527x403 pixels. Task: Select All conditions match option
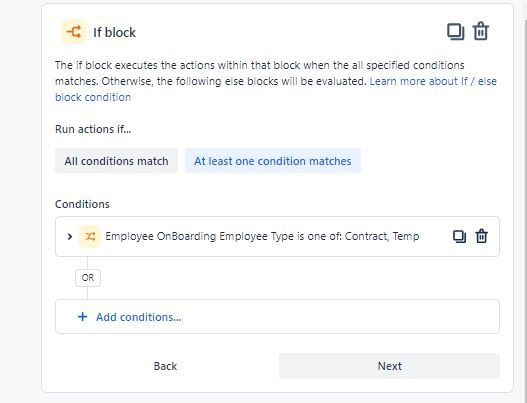coord(116,161)
